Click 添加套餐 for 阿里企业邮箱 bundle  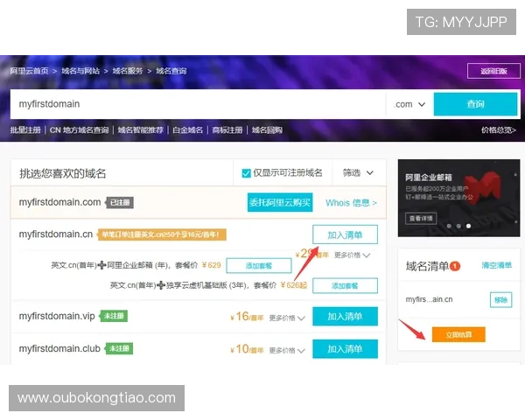(x=259, y=266)
